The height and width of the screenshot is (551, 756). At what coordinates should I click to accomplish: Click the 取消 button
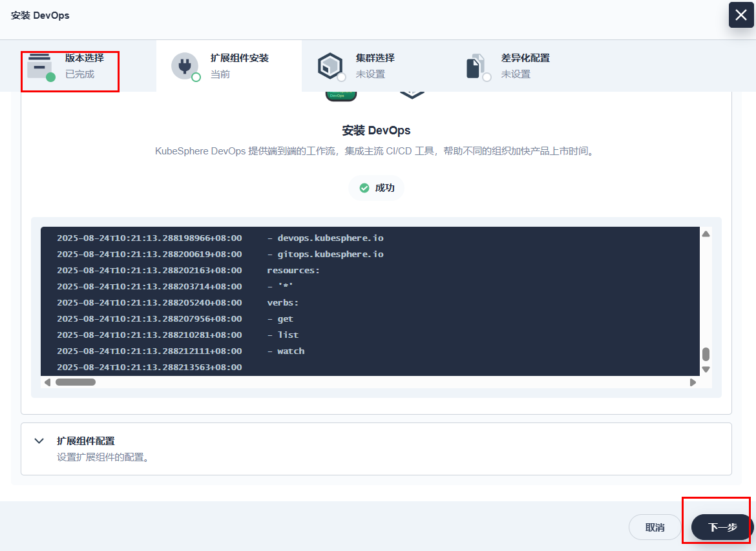(655, 527)
